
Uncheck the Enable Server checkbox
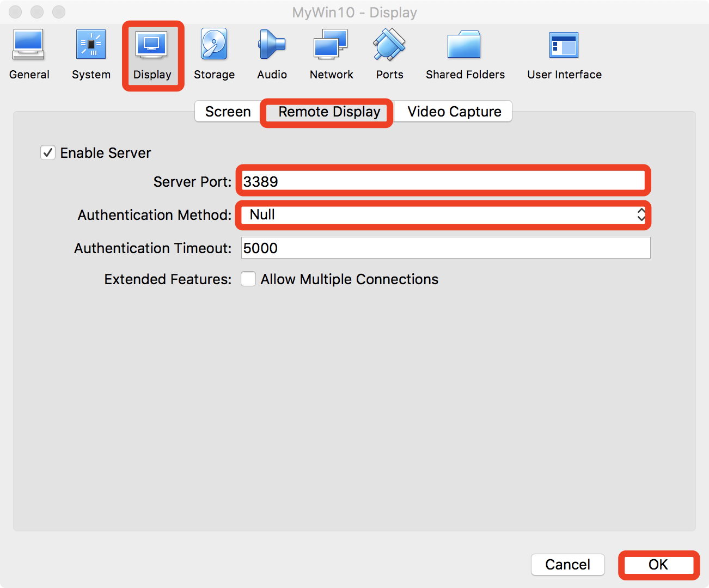click(x=48, y=153)
